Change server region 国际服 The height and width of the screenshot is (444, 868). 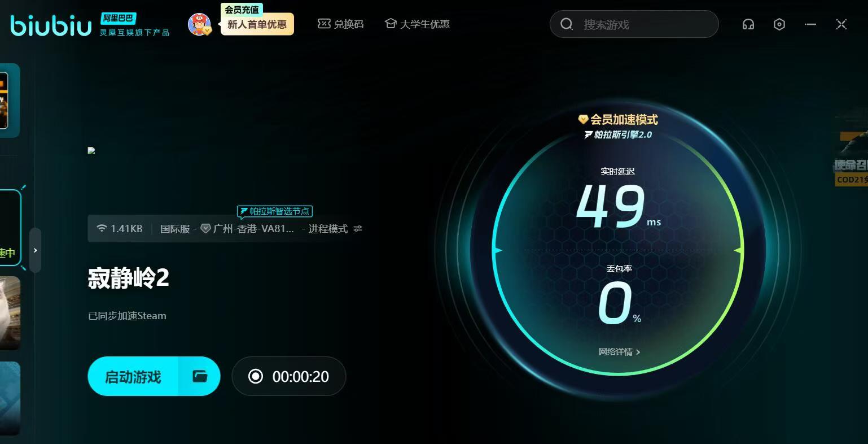tap(175, 229)
